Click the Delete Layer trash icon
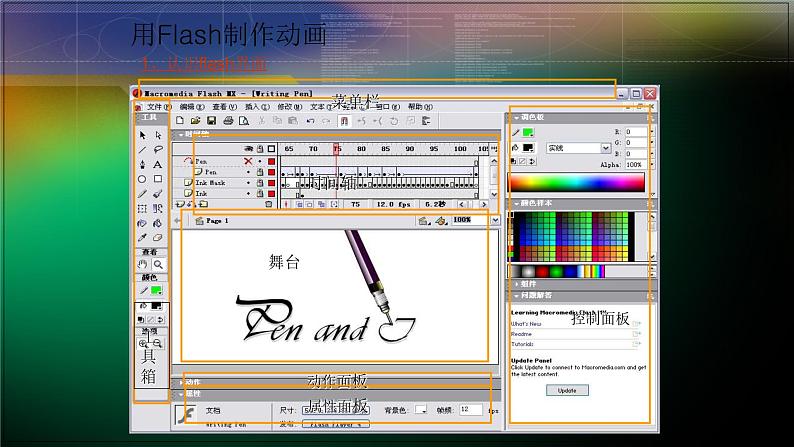The image size is (794, 447). [268, 204]
